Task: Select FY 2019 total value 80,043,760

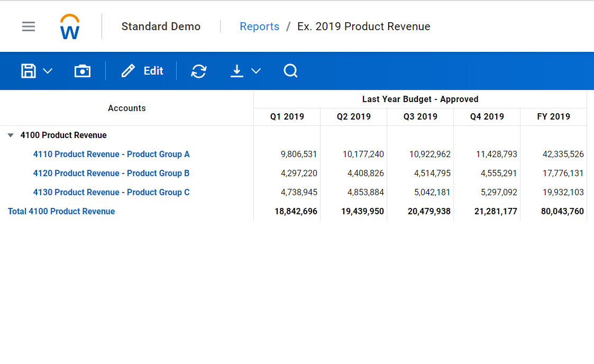Action: coord(562,212)
